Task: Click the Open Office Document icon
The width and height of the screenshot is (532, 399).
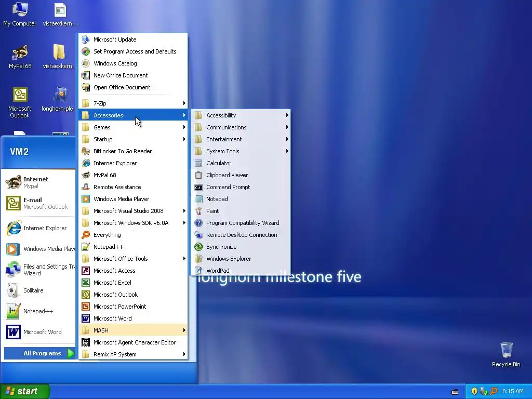Action: [86, 87]
